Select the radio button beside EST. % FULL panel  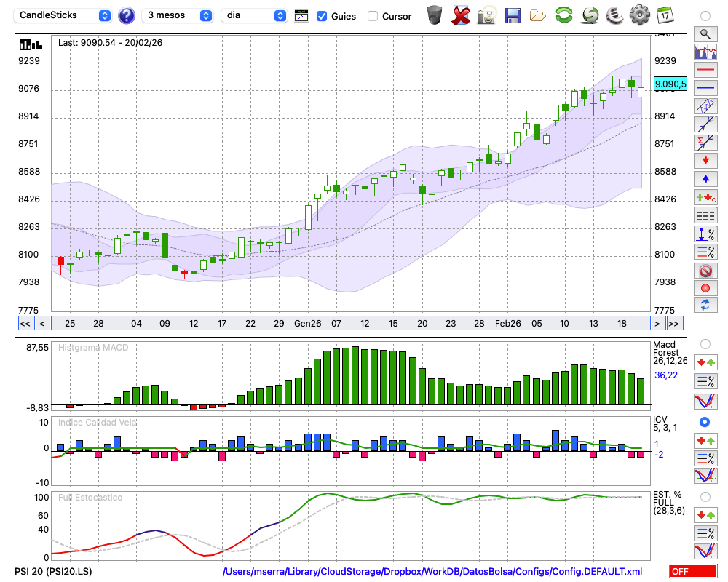705,496
